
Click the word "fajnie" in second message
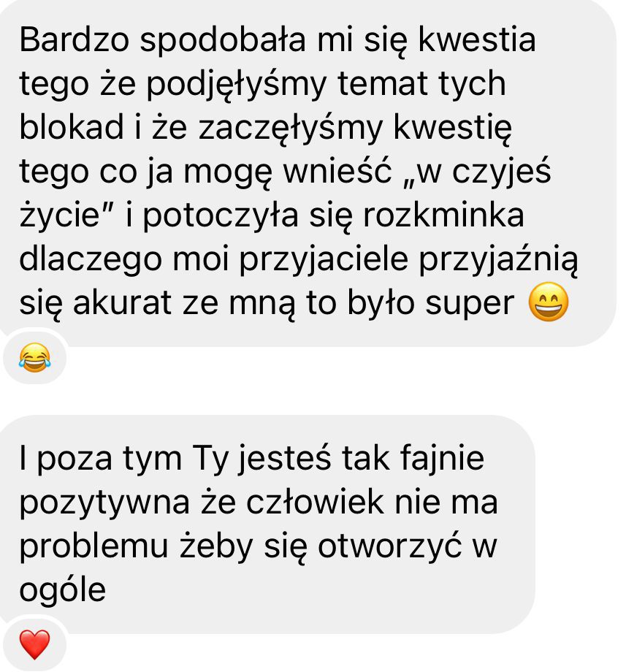(442, 459)
